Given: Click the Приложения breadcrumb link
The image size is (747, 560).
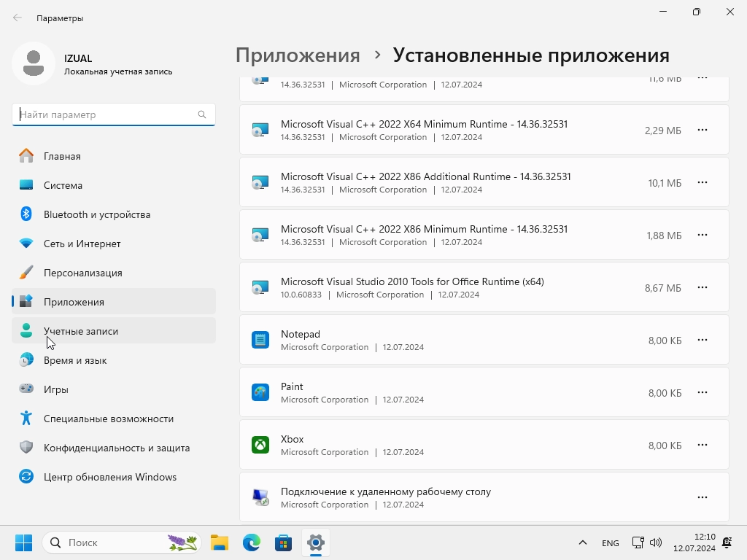Looking at the screenshot, I should [x=298, y=55].
